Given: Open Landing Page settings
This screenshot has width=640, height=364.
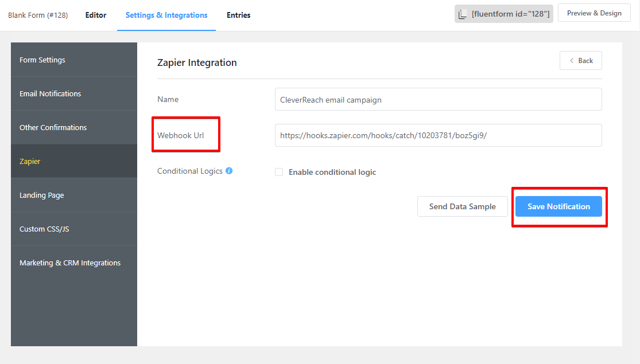Looking at the screenshot, I should click(x=74, y=195).
